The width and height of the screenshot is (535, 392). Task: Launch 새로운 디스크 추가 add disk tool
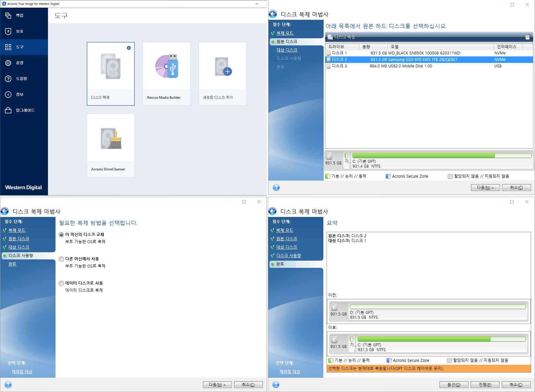click(222, 74)
